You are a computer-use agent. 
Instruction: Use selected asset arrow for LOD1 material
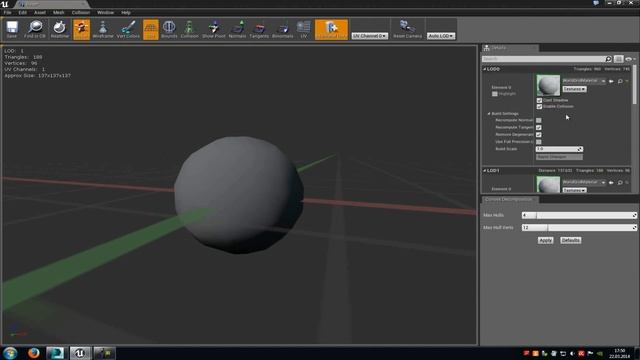611,182
